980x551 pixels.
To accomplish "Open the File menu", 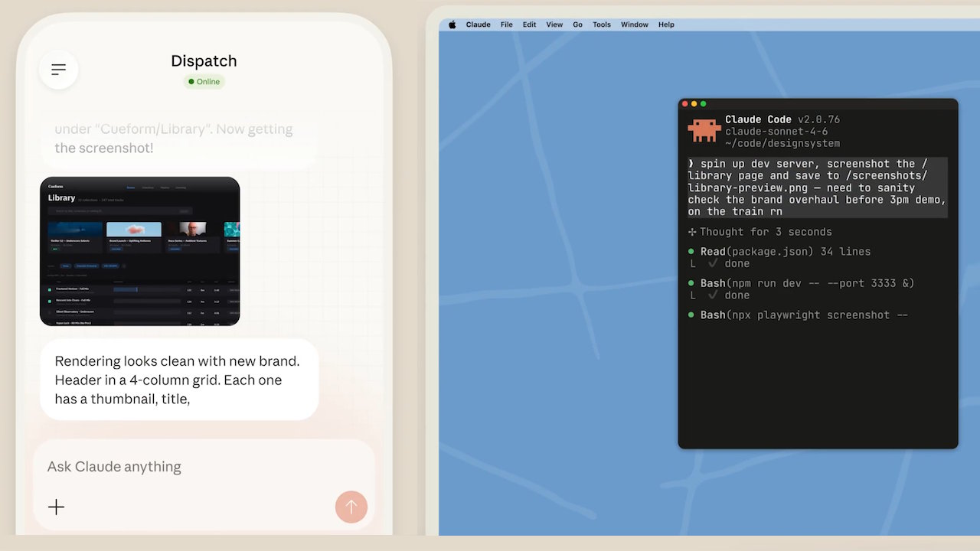I will point(507,24).
